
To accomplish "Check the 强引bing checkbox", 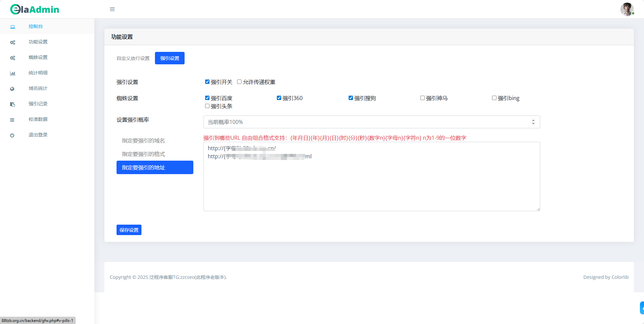I will coord(494,98).
